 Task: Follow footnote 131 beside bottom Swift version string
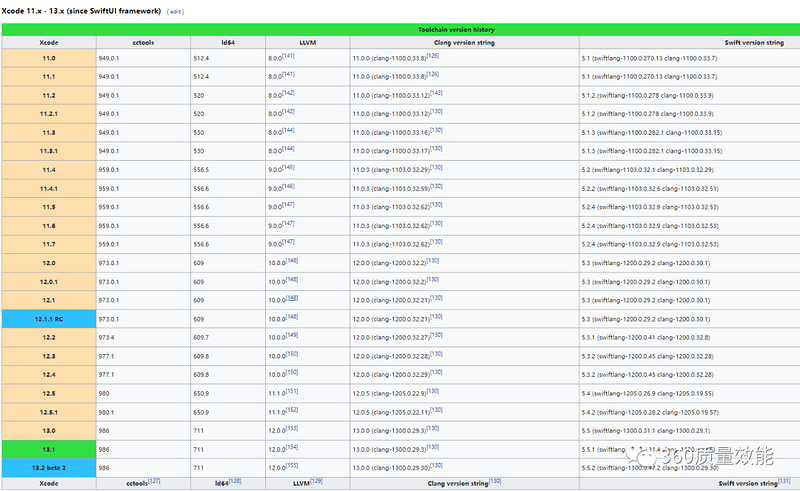click(783, 481)
